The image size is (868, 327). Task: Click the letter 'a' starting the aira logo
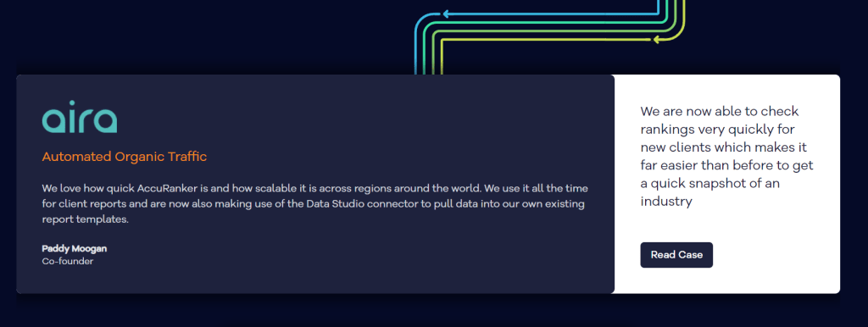52,120
